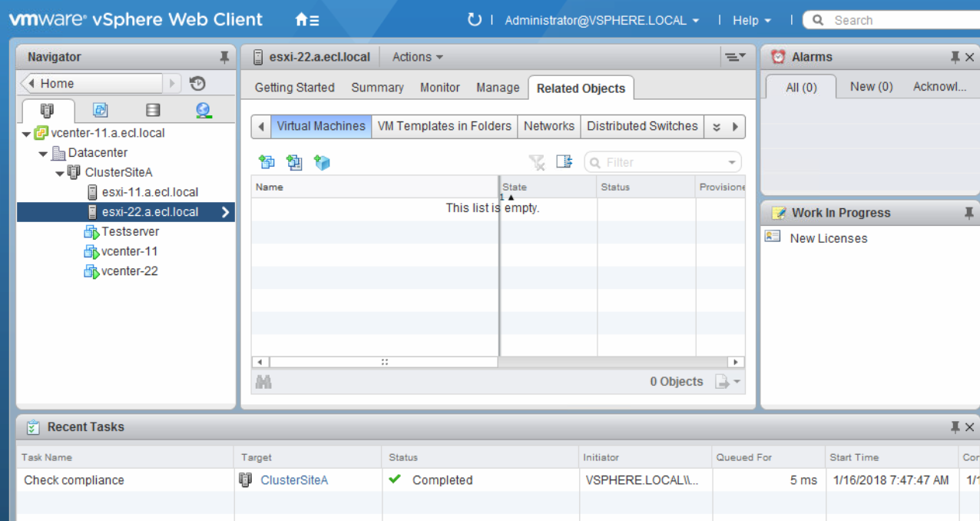Screen dimensions: 980x521
Task: Switch to Manage tab
Action: [498, 88]
